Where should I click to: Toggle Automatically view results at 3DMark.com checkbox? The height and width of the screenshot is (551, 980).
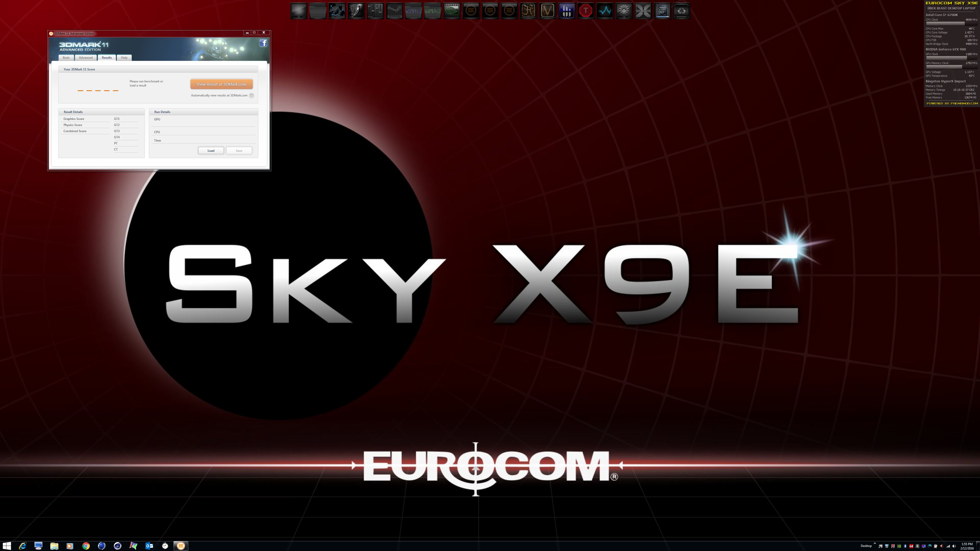pyautogui.click(x=251, y=95)
